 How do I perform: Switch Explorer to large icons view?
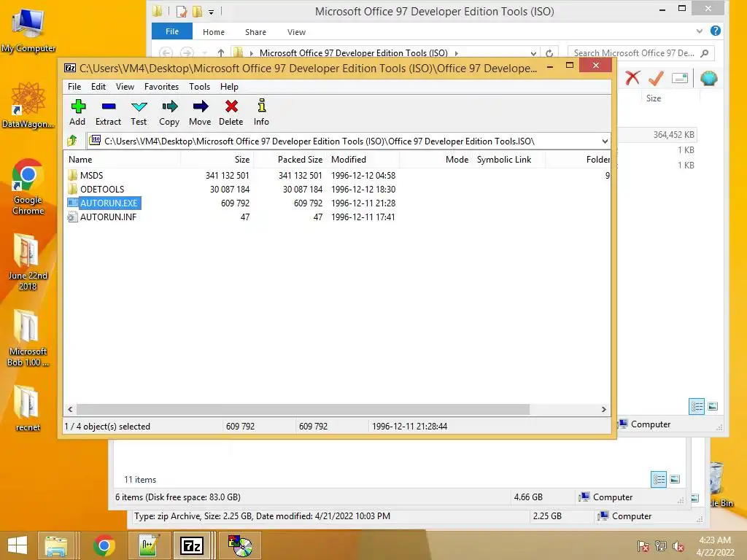point(713,406)
